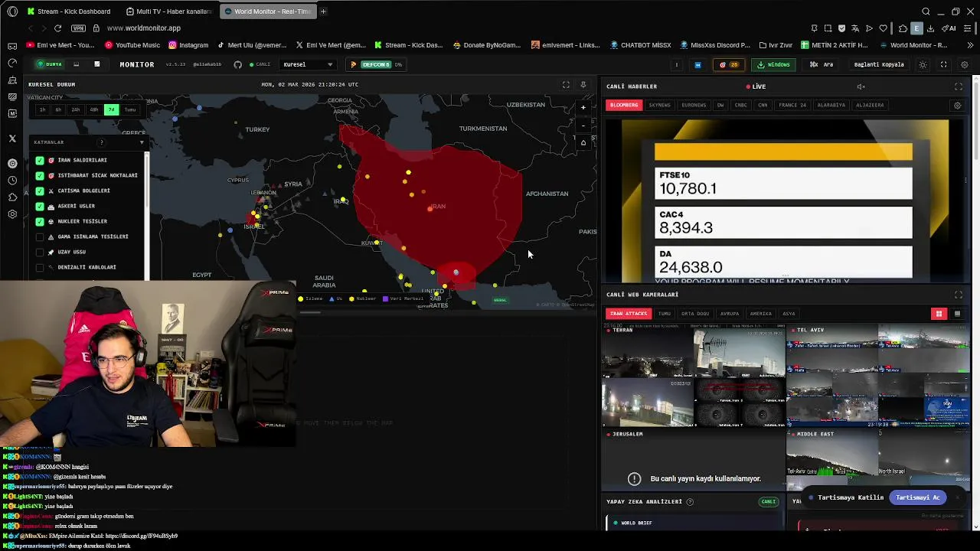Open Yapay Zeka Analizleri help icon
This screenshot has height=551, width=980.
tap(690, 502)
